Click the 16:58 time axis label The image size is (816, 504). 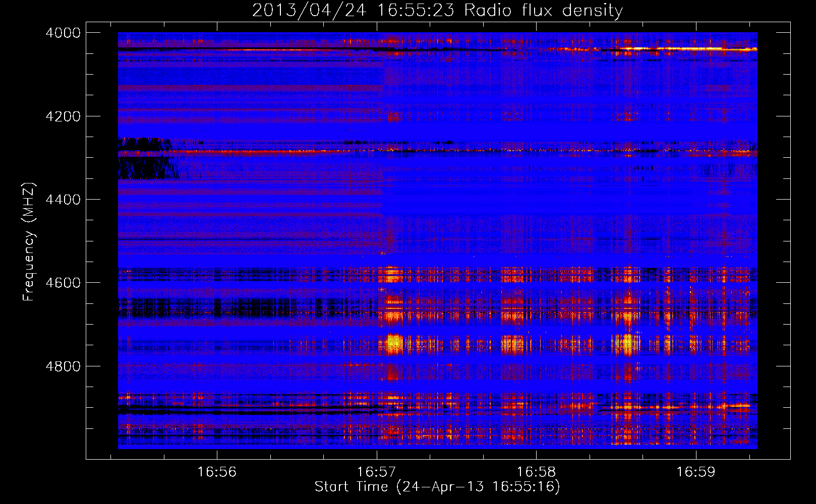pyautogui.click(x=536, y=472)
